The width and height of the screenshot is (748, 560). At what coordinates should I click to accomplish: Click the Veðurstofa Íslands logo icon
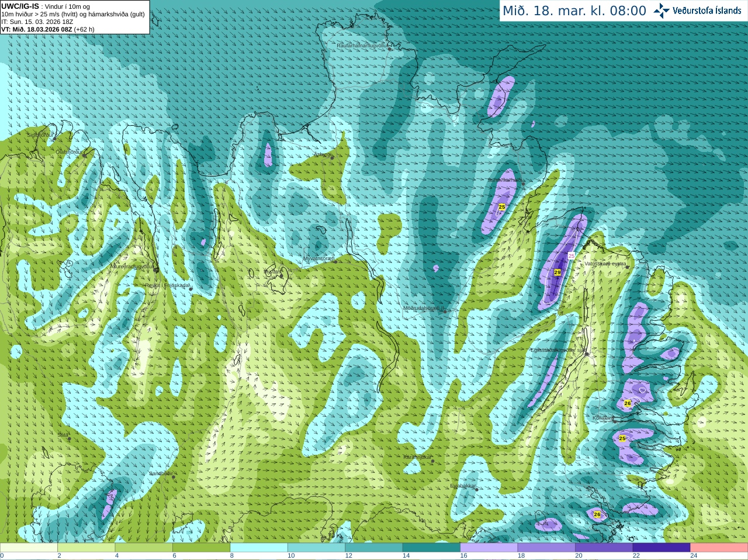coord(662,11)
